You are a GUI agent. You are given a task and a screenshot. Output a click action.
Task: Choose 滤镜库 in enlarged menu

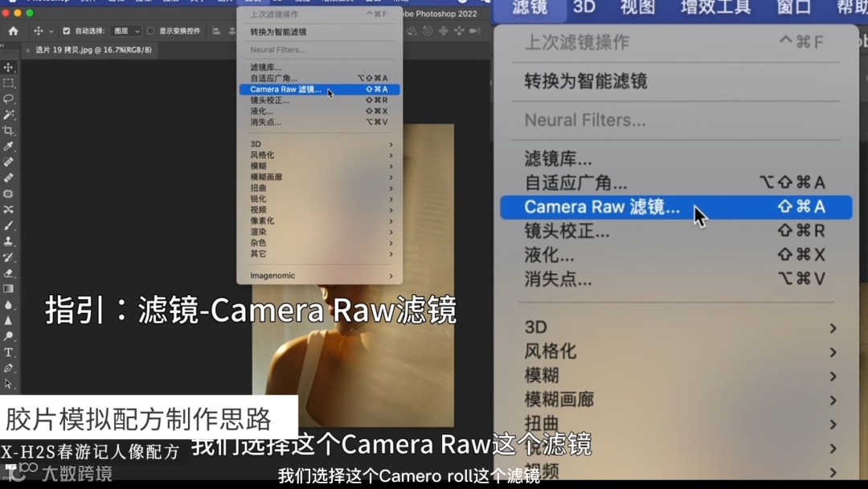676,159
